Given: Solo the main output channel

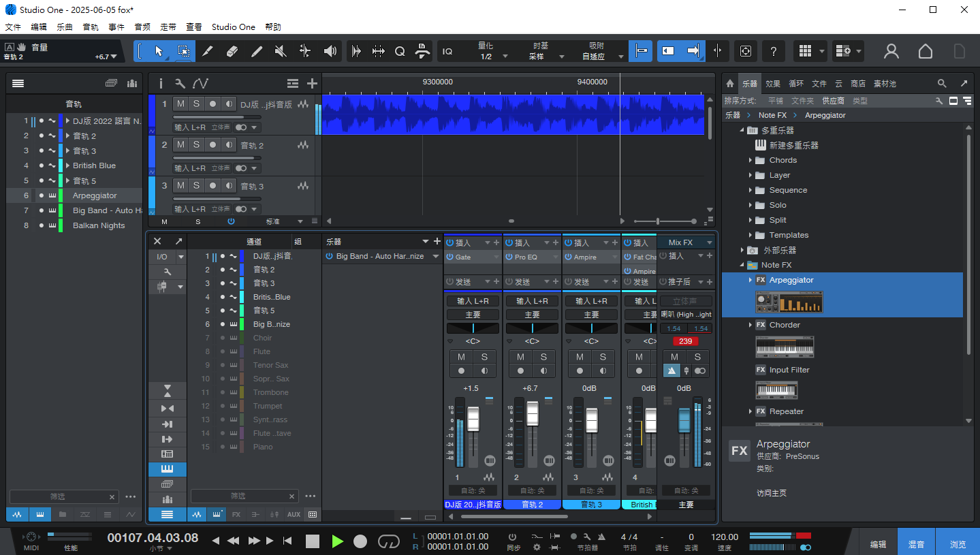Looking at the screenshot, I should [697, 357].
